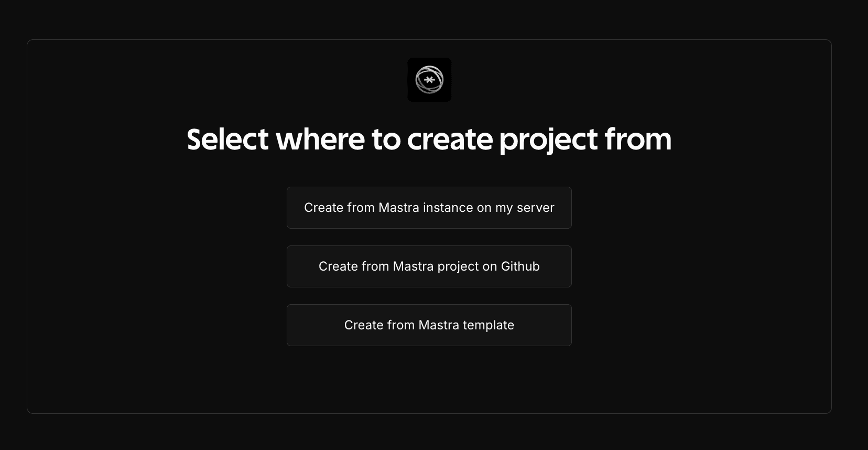Screen dimensions: 868x450
Task: Create from Mastra template
Action: [x=429, y=325]
